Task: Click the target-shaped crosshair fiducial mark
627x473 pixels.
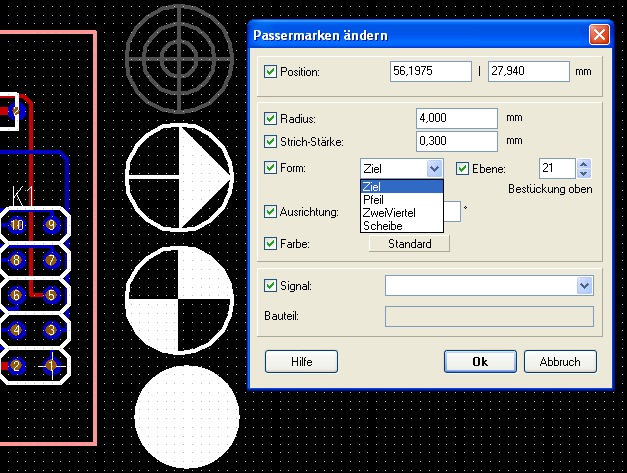Action: [179, 53]
